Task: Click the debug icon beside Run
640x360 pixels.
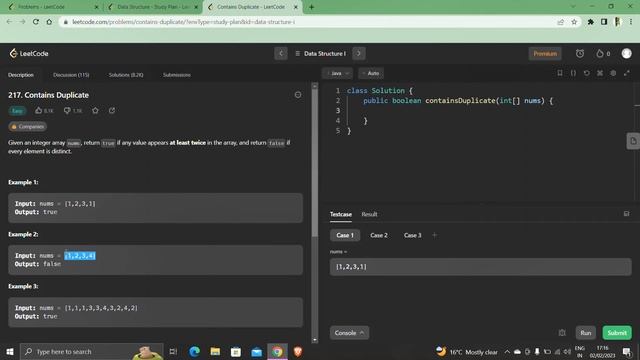Action: coord(562,333)
